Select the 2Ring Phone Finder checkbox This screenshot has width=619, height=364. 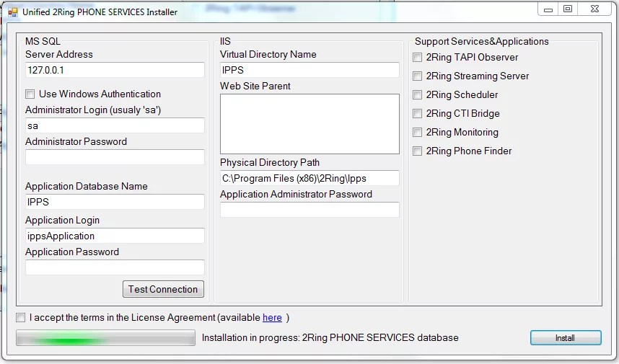[417, 151]
